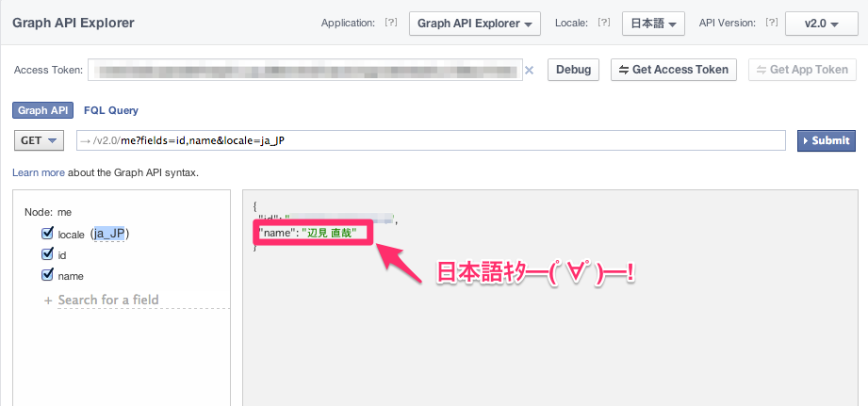Submit the Graph API query
The height and width of the screenshot is (406, 868).
pyautogui.click(x=827, y=140)
